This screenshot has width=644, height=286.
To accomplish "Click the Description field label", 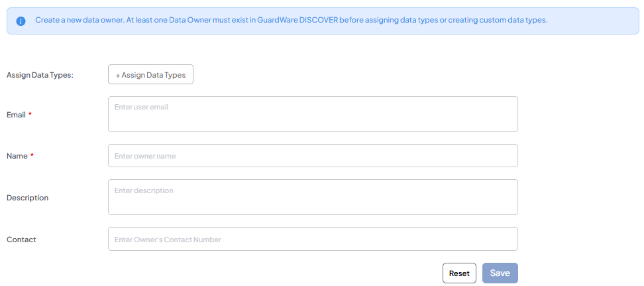I will click(27, 198).
